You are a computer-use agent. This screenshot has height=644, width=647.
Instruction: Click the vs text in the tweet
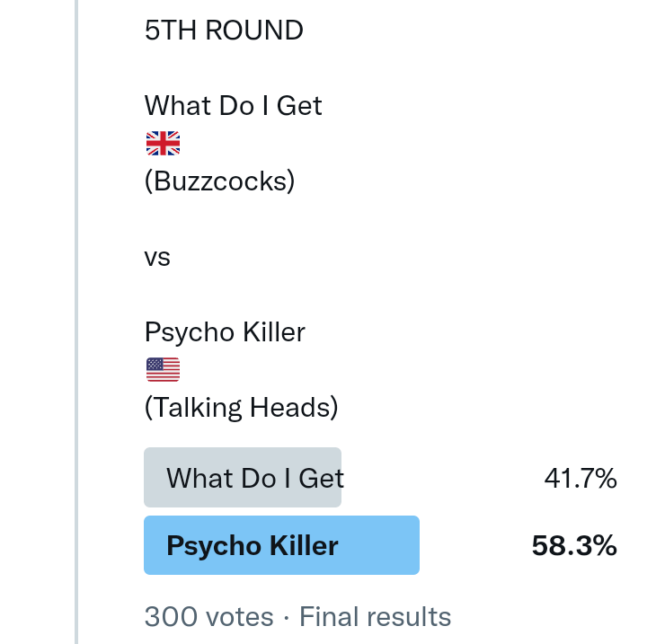[x=157, y=258]
